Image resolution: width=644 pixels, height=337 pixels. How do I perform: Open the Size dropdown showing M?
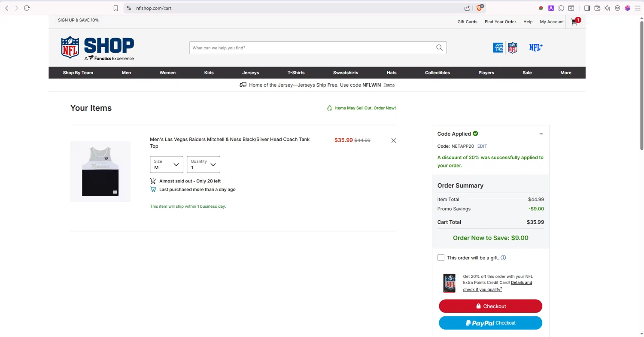click(167, 164)
